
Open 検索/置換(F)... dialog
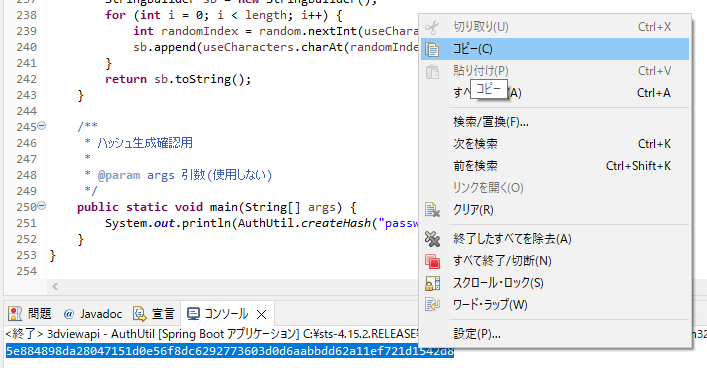point(555,122)
